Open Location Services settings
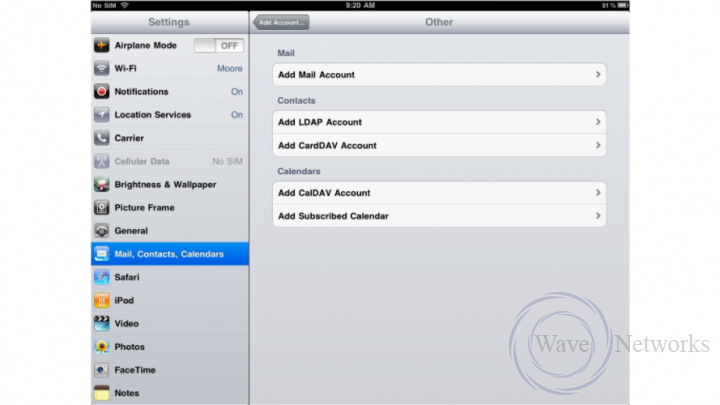This screenshot has height=405, width=720. click(170, 115)
